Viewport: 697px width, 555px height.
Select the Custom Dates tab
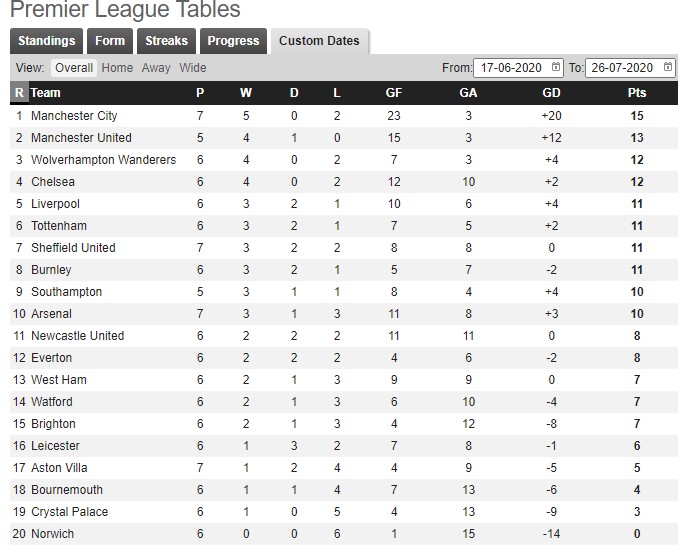click(x=319, y=41)
